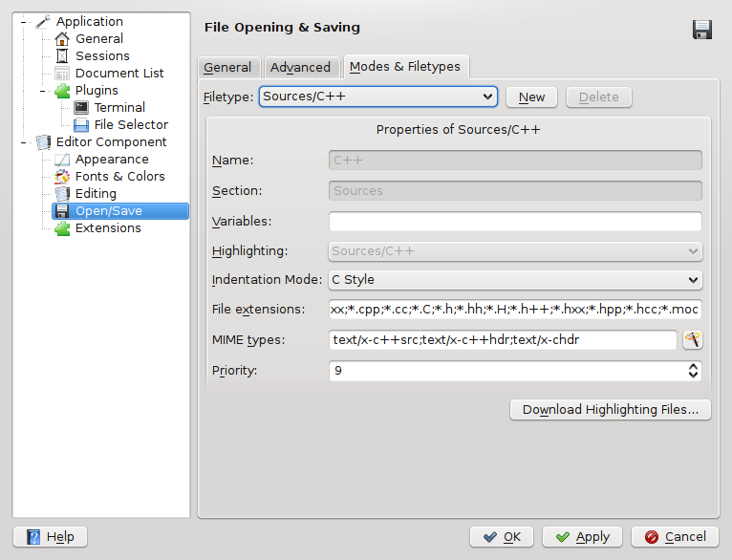Select the Appearance page icon
The image size is (732, 560).
(x=62, y=160)
